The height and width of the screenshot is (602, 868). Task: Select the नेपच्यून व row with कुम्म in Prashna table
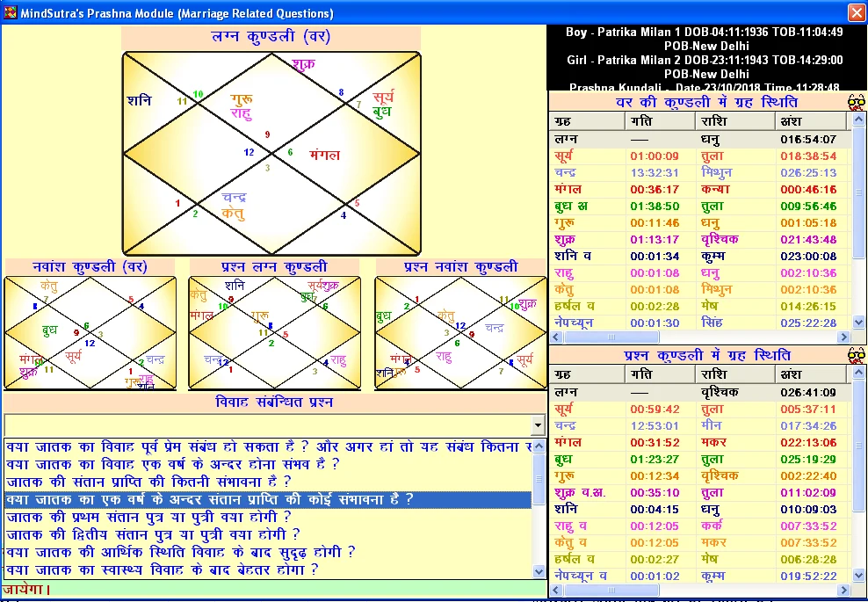click(701, 576)
